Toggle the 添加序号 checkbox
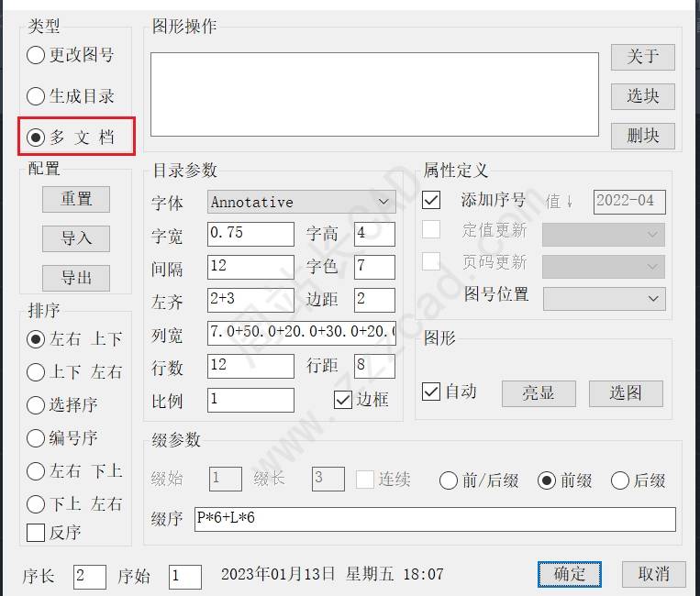The image size is (700, 596). pos(431,200)
